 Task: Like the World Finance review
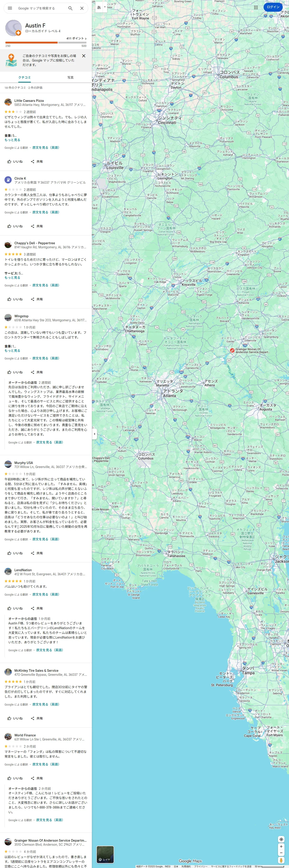15,778
